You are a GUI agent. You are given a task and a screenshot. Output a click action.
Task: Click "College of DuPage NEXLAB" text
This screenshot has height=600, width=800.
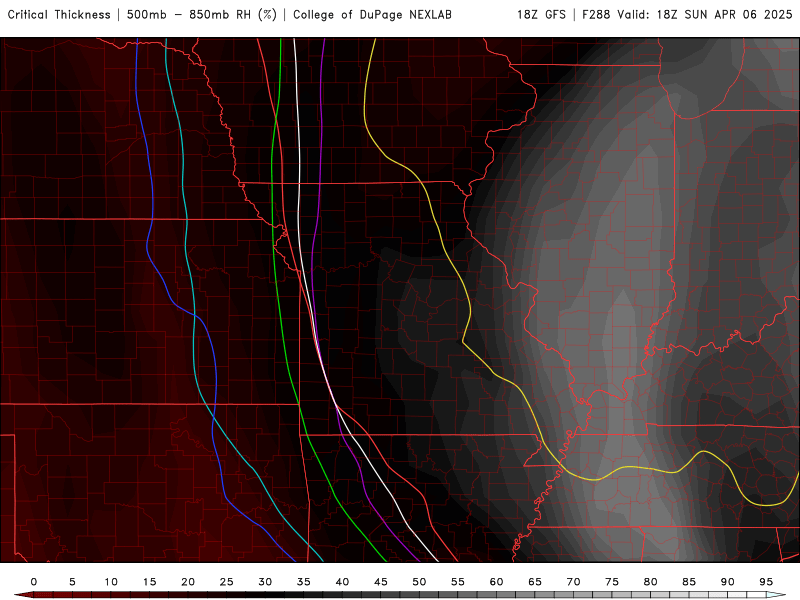[x=372, y=15]
